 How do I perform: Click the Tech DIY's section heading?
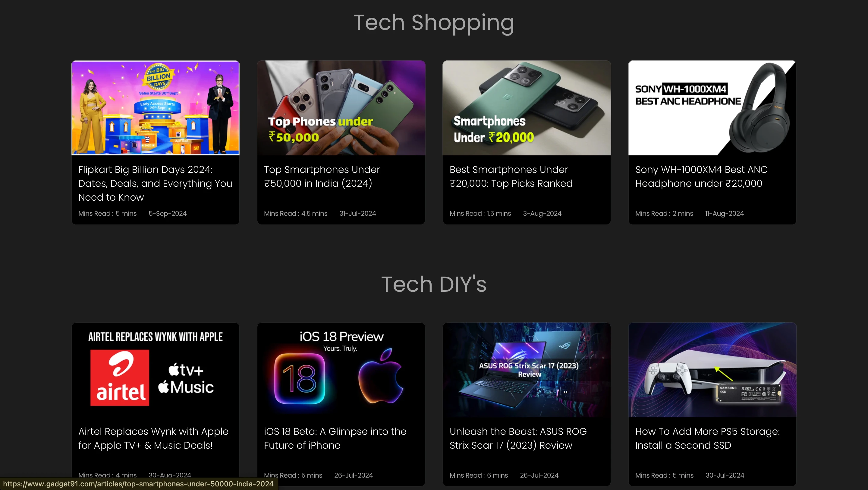click(434, 284)
